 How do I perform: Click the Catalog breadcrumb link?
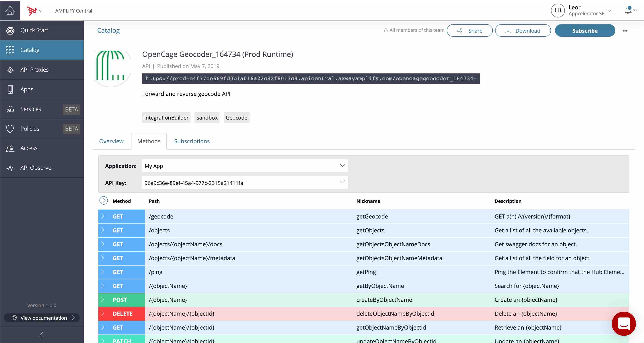click(108, 30)
